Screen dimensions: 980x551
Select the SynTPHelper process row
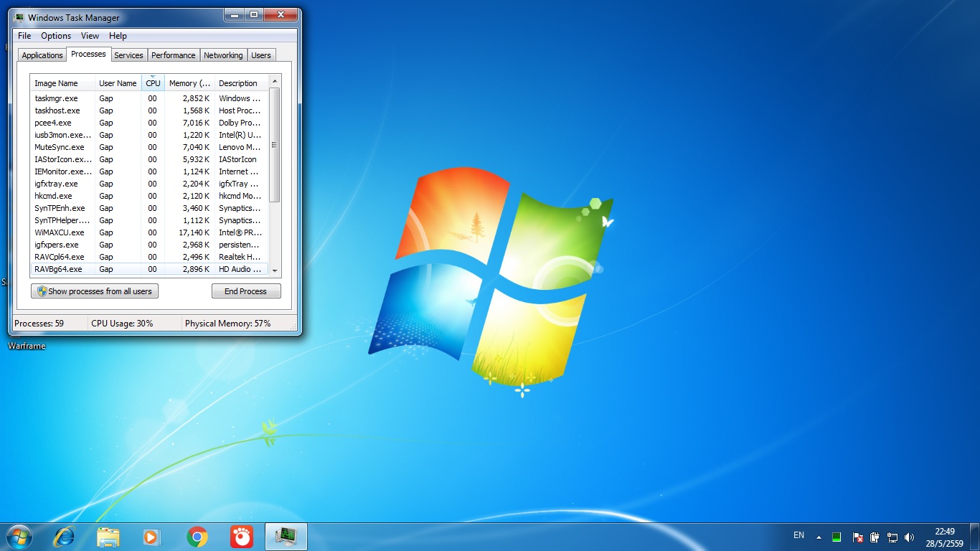click(x=149, y=220)
